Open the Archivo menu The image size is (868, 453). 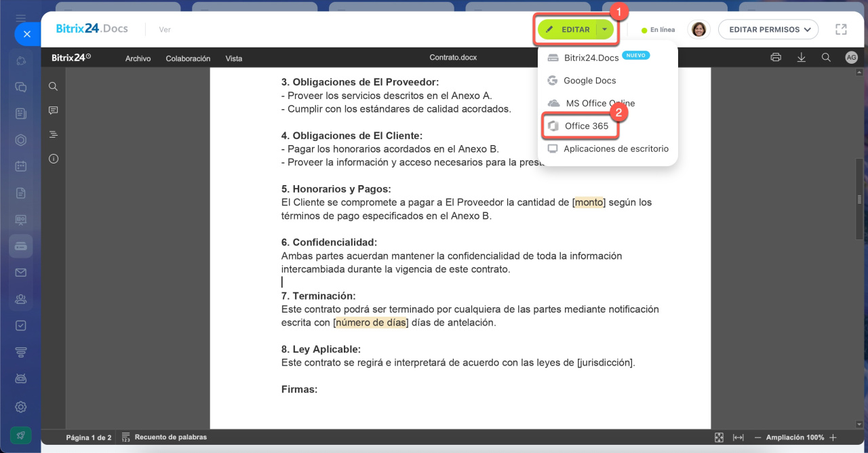(138, 58)
